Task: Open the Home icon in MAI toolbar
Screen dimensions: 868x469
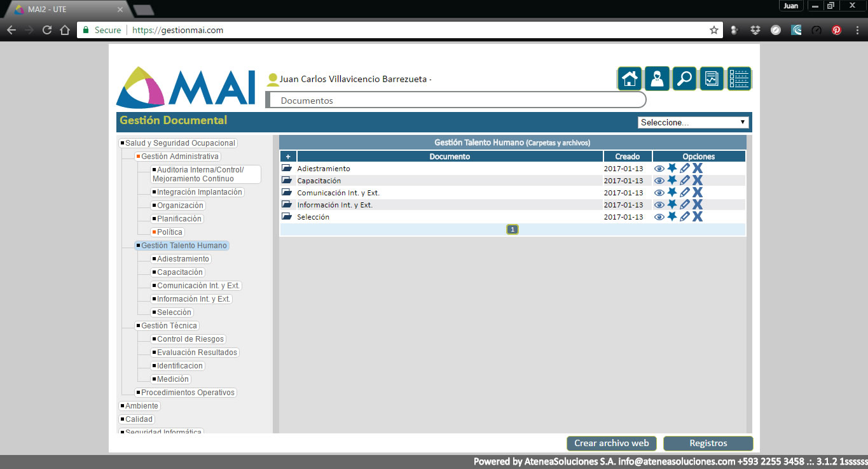Action: click(630, 79)
